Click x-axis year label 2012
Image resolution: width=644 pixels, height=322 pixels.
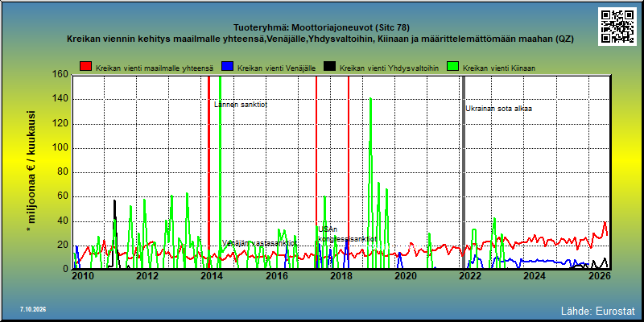tap(147, 275)
